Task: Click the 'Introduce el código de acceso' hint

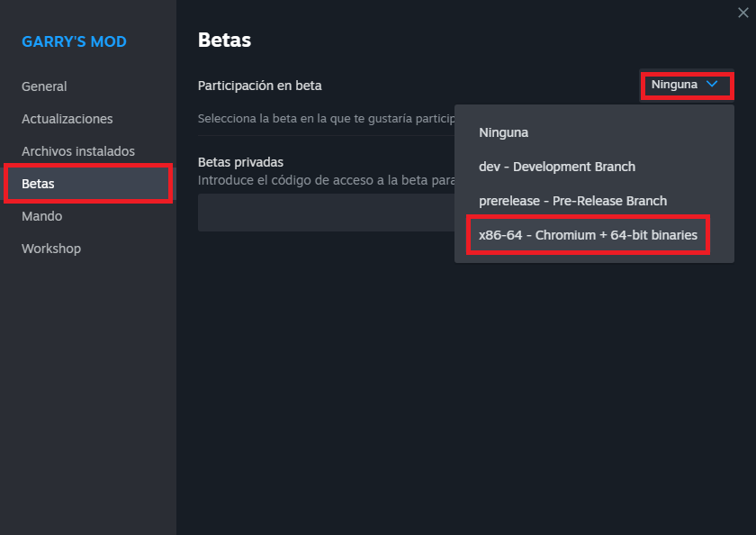Action: (324, 180)
